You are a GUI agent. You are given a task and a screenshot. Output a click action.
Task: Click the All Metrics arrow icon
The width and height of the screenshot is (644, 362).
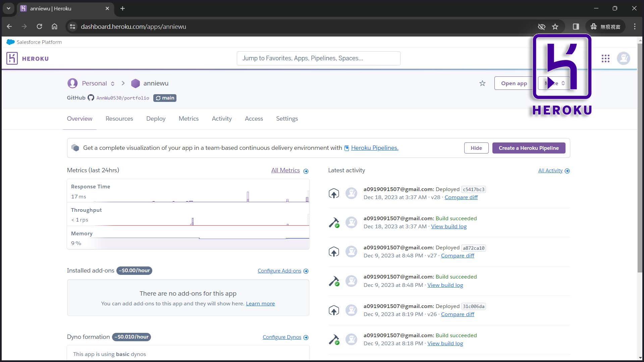(306, 171)
